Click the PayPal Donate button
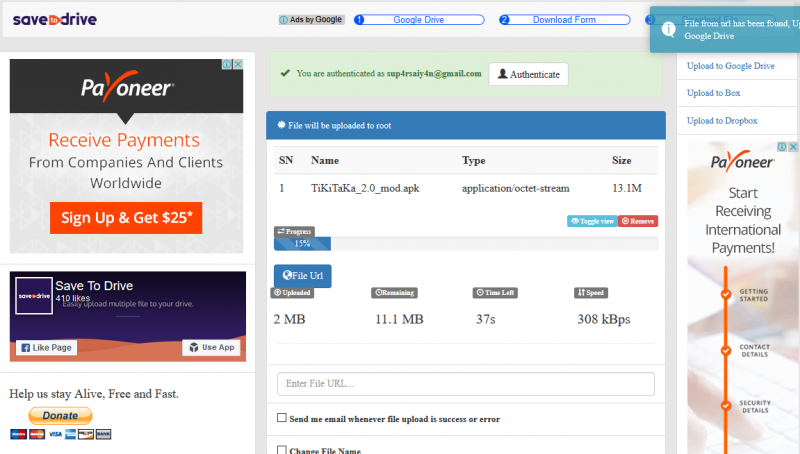 point(60,416)
